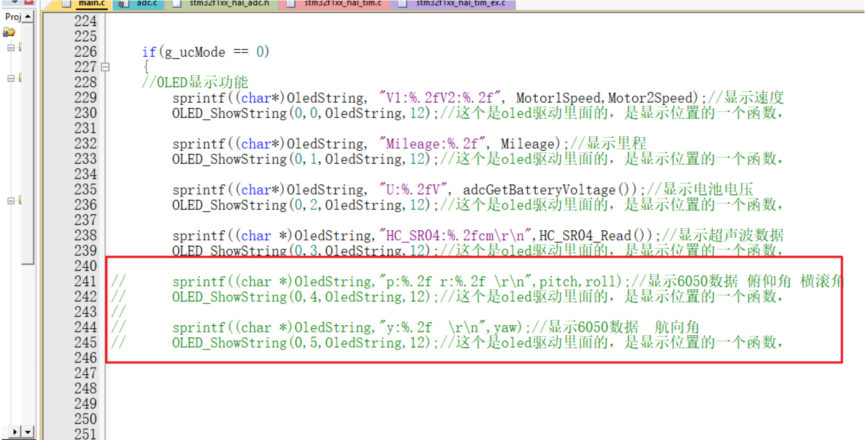The width and height of the screenshot is (868, 440).
Task: Click the main.c tab file icon
Action: [x=67, y=4]
